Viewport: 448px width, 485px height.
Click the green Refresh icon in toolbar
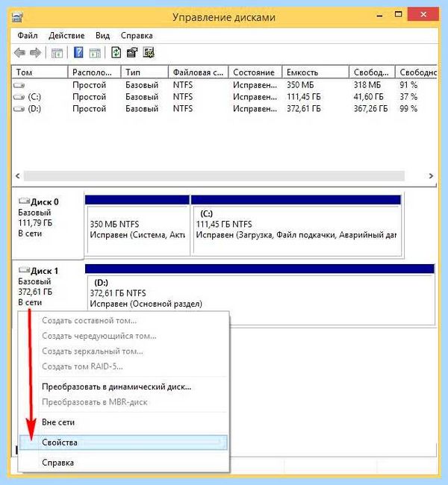(x=116, y=52)
